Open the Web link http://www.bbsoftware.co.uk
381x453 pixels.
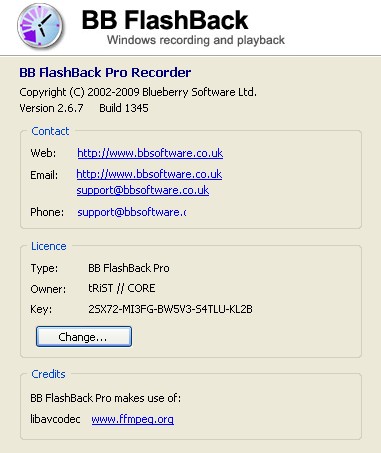pos(150,153)
